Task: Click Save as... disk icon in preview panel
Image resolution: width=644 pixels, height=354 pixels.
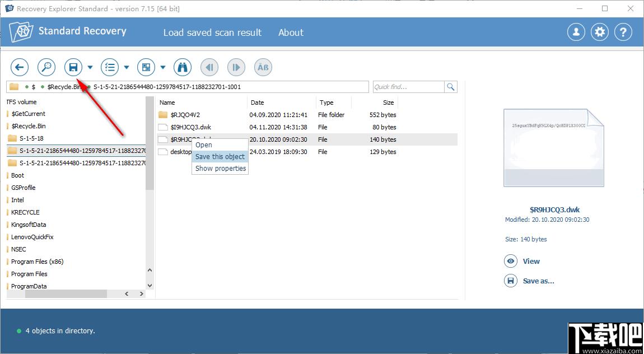Action: click(x=511, y=281)
